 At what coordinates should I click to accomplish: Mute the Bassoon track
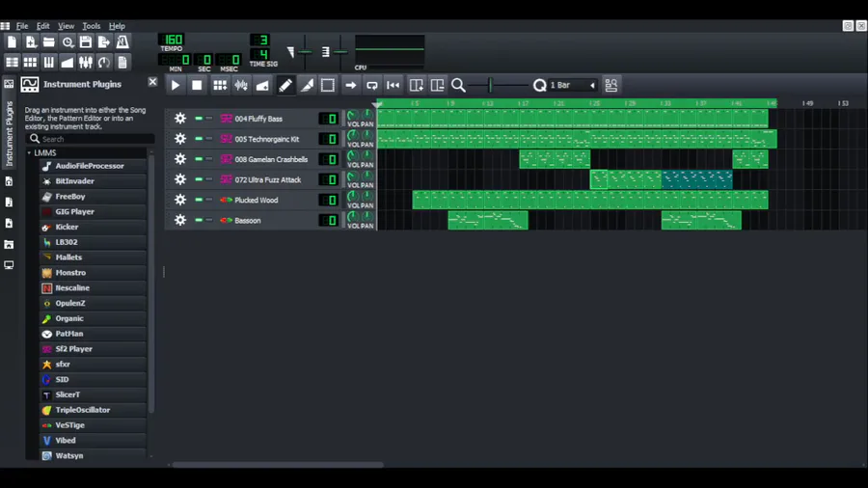pos(198,220)
